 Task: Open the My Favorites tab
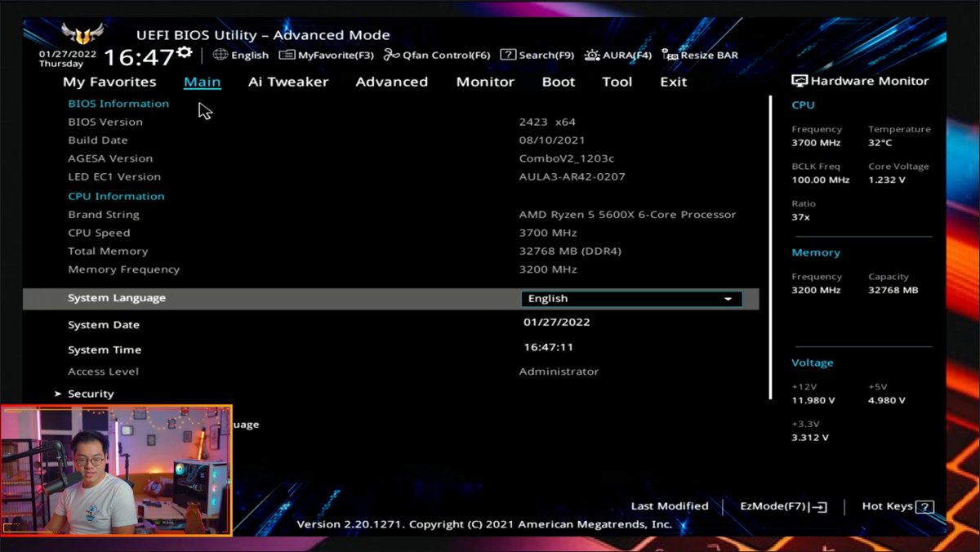tap(109, 82)
